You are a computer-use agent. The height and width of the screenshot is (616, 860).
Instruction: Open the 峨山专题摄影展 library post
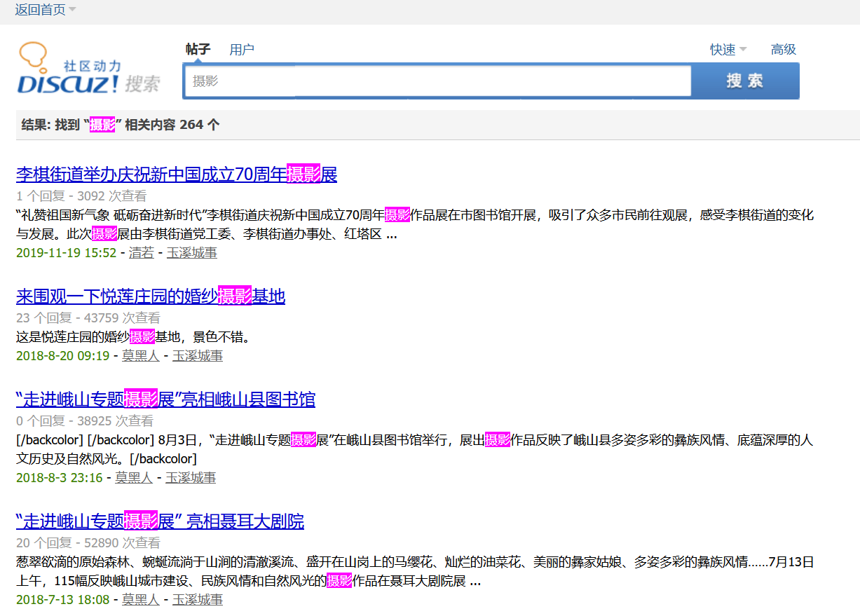click(x=166, y=399)
